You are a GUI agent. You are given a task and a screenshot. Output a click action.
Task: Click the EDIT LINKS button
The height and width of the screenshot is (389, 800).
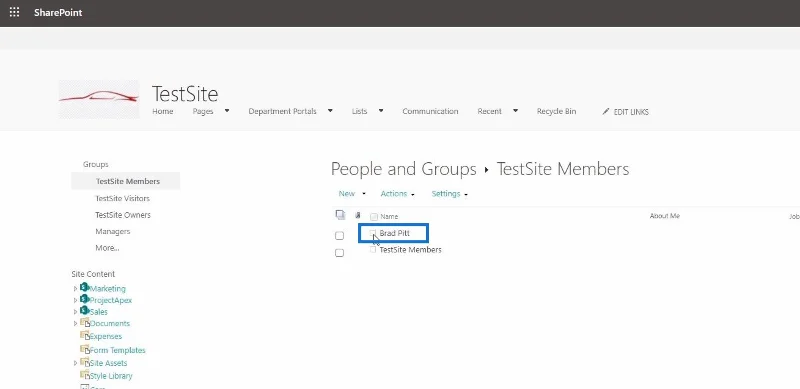[x=626, y=112]
